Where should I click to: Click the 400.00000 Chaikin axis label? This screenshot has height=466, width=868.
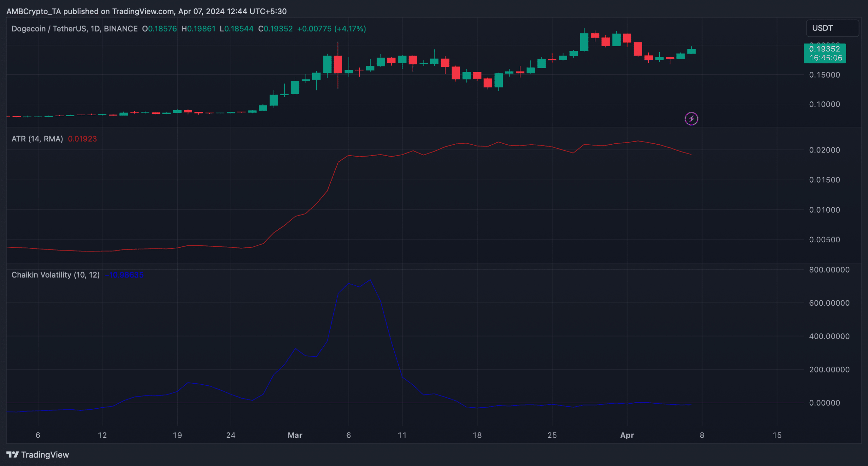[x=829, y=337]
